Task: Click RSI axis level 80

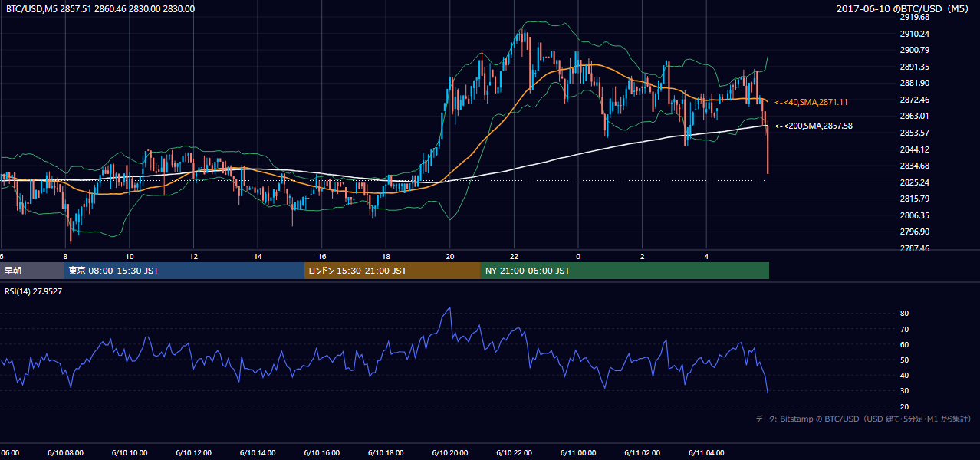Action: pos(904,314)
